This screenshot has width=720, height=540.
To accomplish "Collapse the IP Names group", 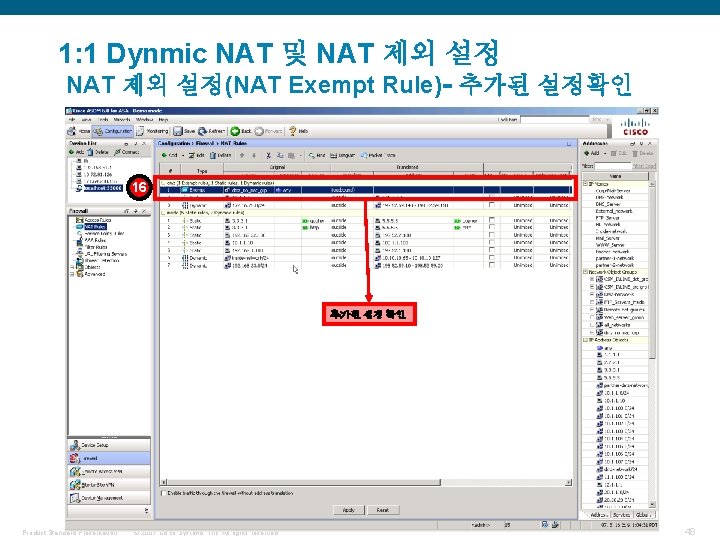I will pos(585,184).
